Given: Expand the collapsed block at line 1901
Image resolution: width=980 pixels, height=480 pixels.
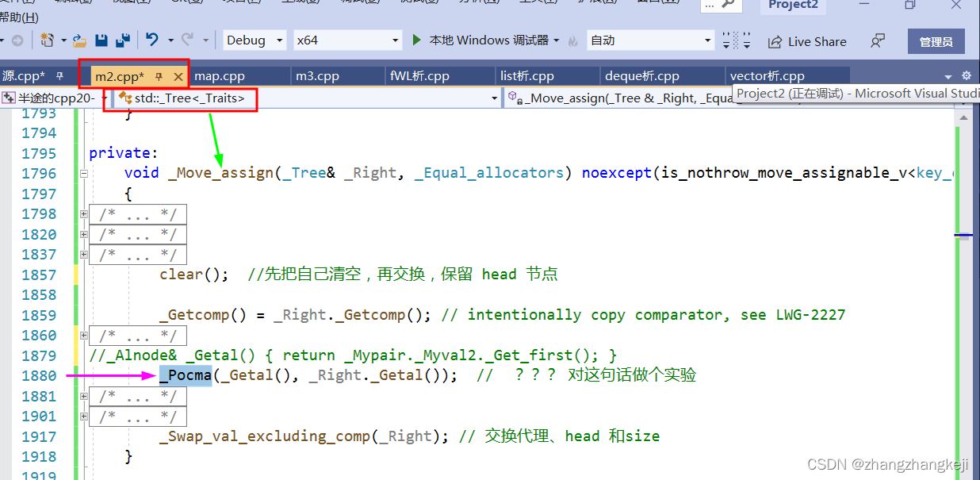Looking at the screenshot, I should 83,417.
